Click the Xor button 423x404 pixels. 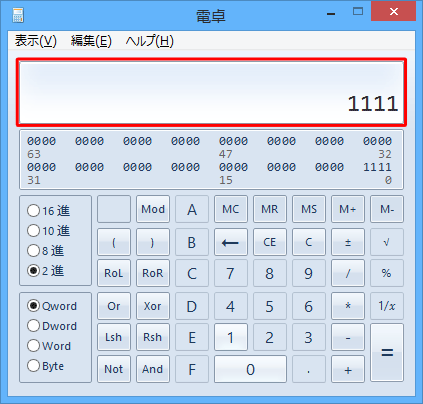tap(153, 306)
